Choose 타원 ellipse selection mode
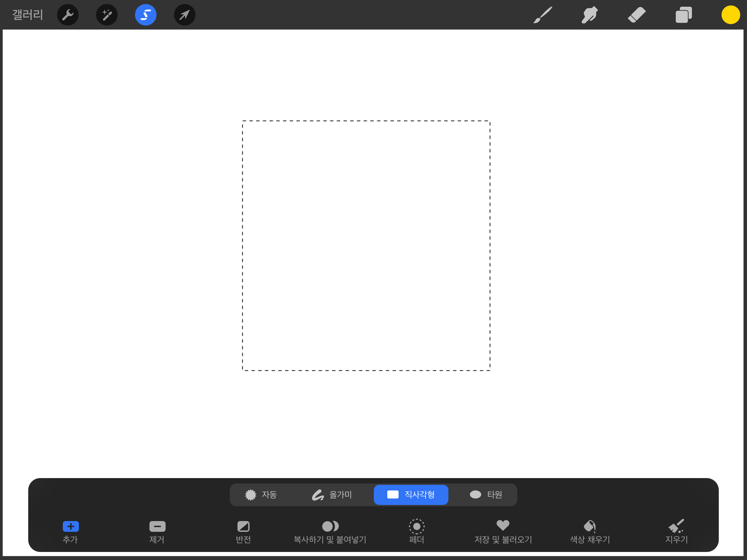The image size is (747, 560). pos(486,495)
